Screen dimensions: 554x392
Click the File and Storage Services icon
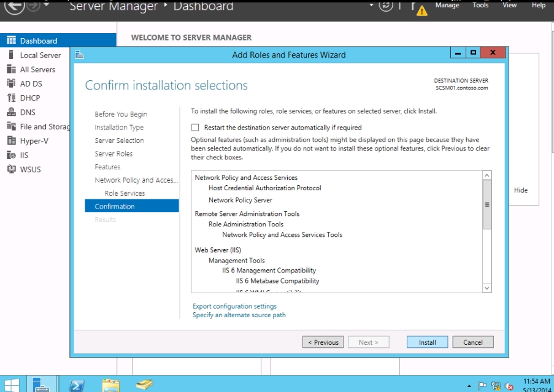(11, 126)
